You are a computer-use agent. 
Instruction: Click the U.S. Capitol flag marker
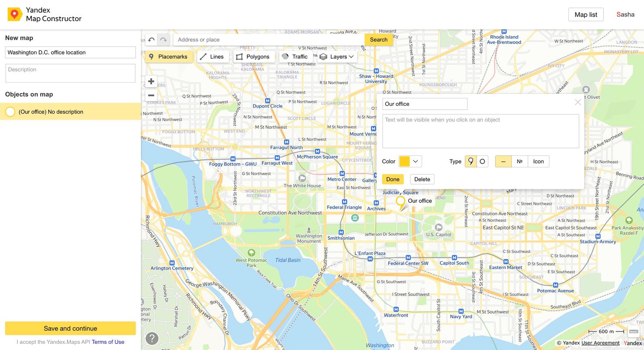438,227
